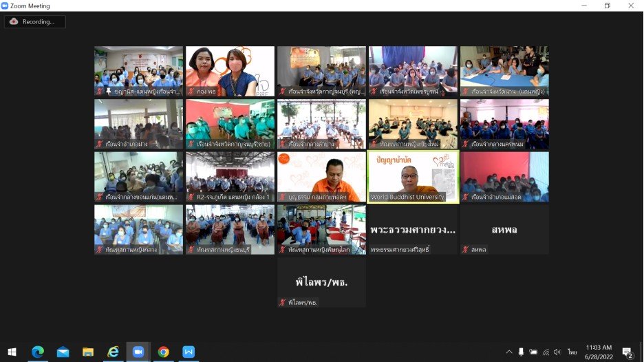Select the R2-รจ.ภูเก็ต video tile

point(230,177)
